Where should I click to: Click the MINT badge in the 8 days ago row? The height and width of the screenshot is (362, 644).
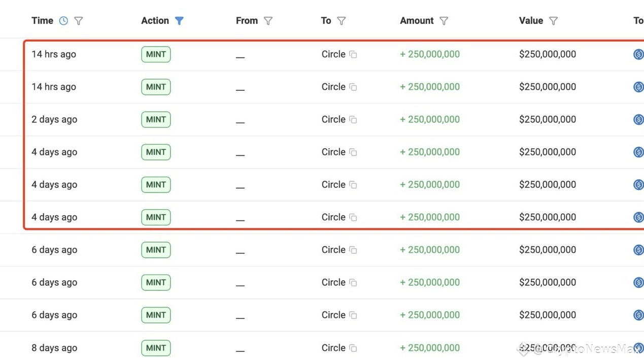[156, 348]
